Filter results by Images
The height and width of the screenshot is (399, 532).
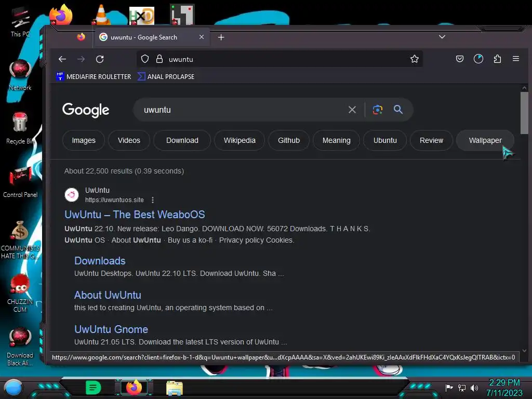84,140
